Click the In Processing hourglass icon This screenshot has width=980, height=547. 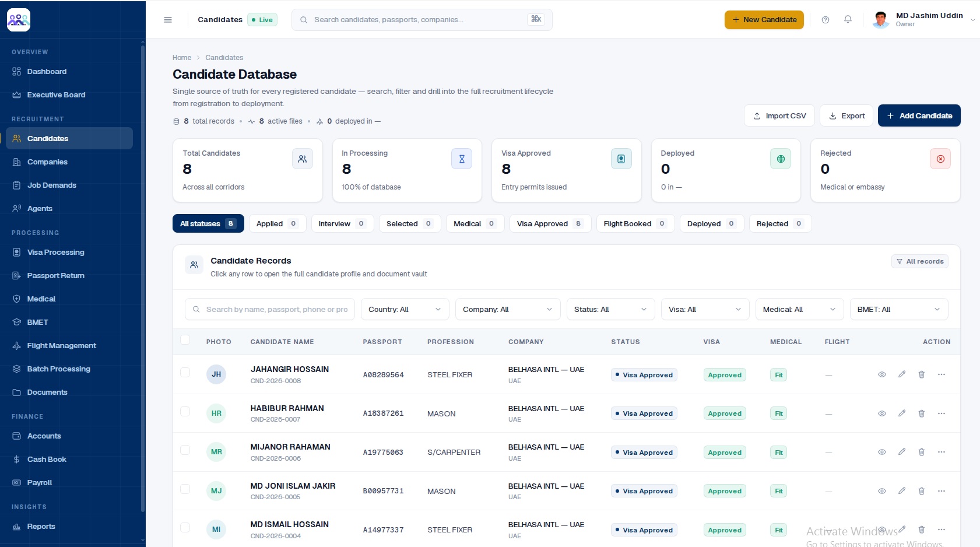click(462, 159)
